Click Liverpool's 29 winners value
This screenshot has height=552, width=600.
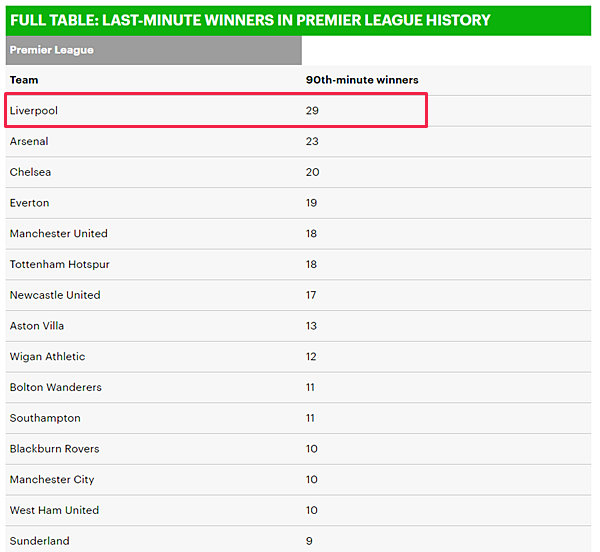click(x=312, y=111)
